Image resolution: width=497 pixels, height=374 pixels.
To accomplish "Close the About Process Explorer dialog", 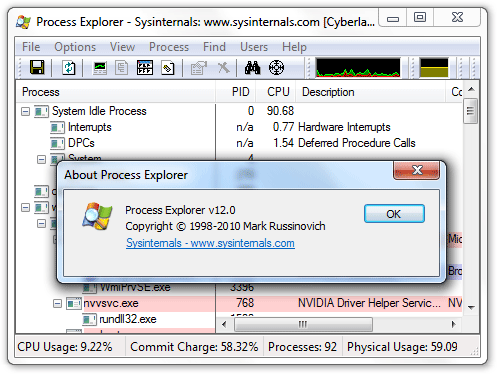I will pos(416,170).
